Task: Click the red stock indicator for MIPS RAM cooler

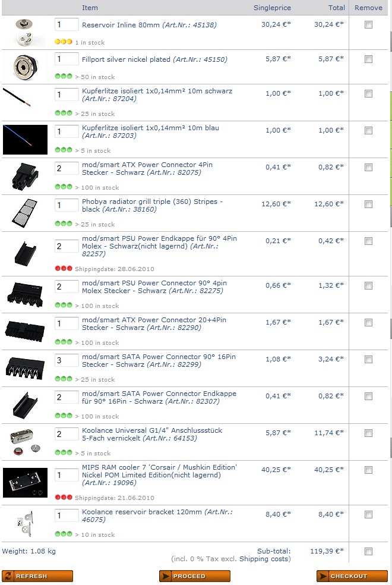Action: tap(64, 498)
